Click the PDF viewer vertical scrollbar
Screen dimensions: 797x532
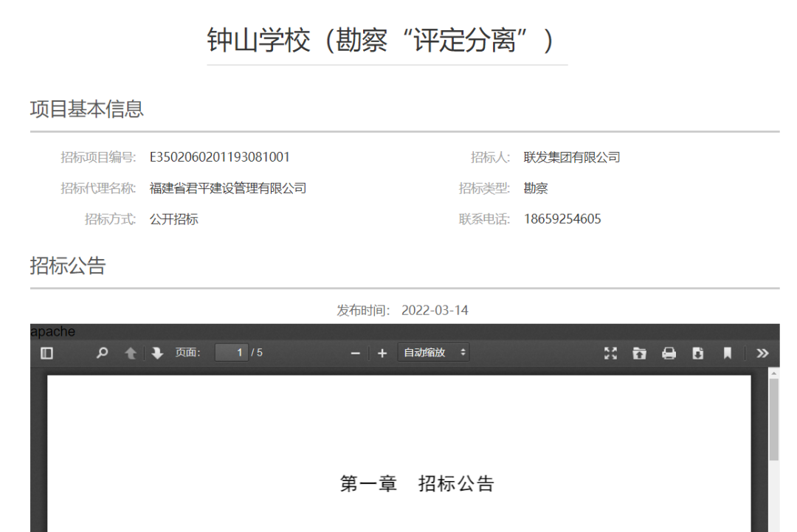tap(773, 420)
